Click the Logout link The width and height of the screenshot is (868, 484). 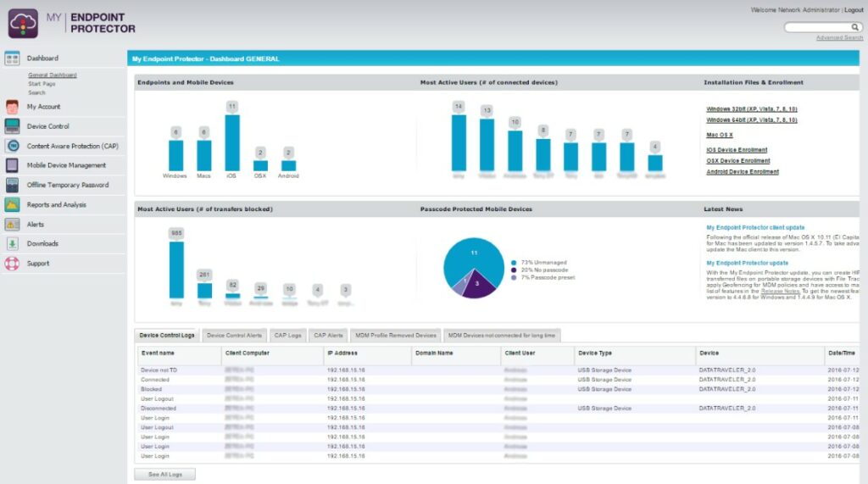point(854,10)
